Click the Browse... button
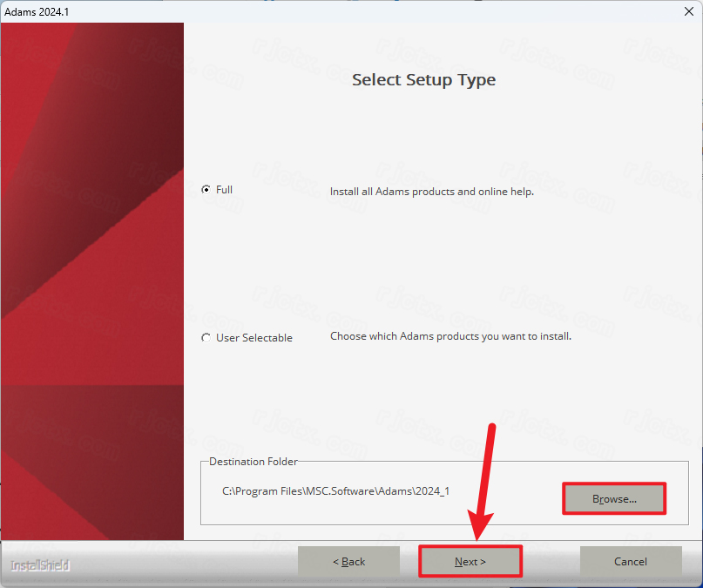This screenshot has height=588, width=703. [614, 498]
